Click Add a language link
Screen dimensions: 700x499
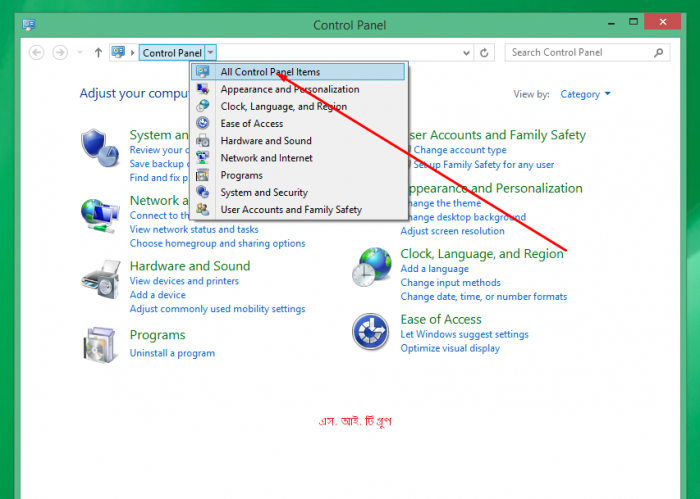point(434,269)
